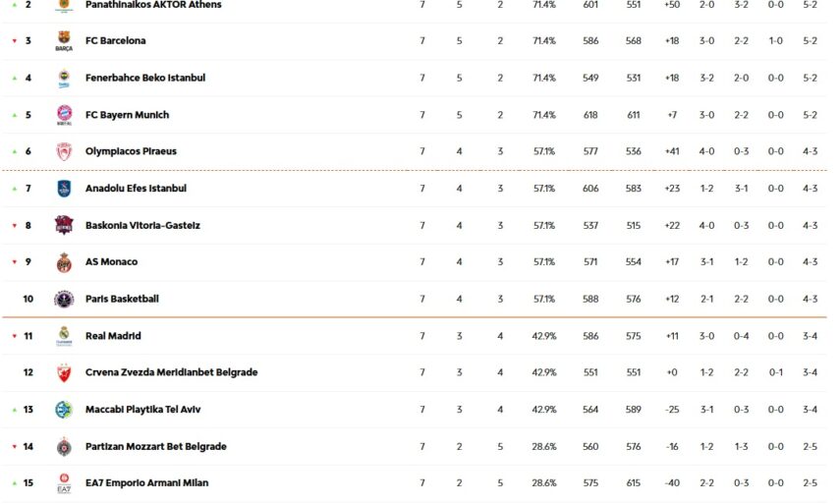
Task: Click the Crvena Zvezda club logo
Action: tap(64, 372)
